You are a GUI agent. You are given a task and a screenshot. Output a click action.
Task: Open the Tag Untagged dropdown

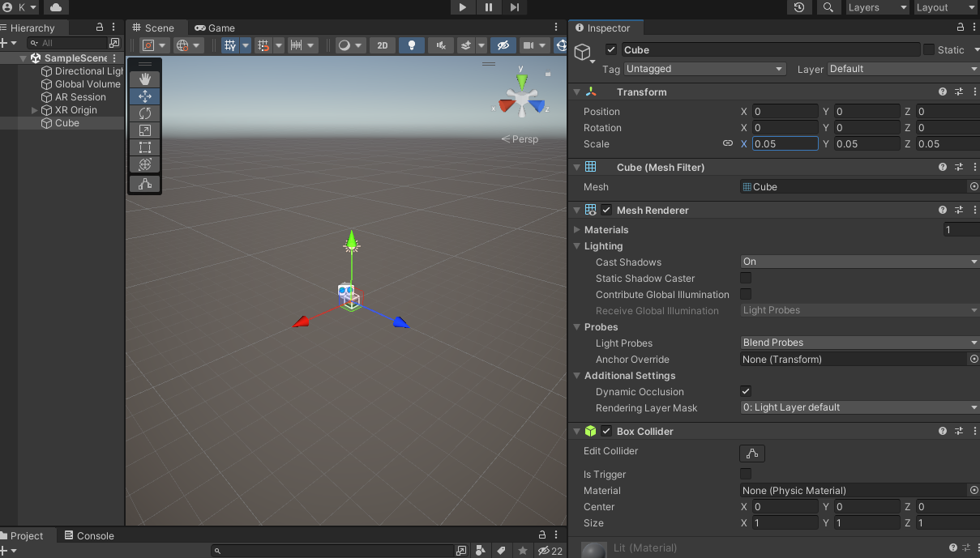[704, 69]
